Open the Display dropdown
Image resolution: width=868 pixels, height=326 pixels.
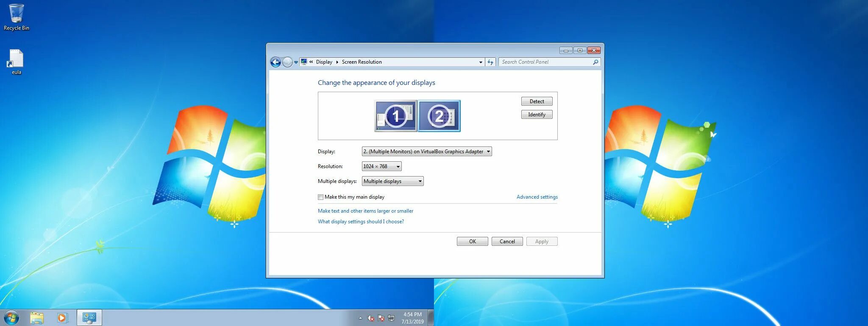427,152
